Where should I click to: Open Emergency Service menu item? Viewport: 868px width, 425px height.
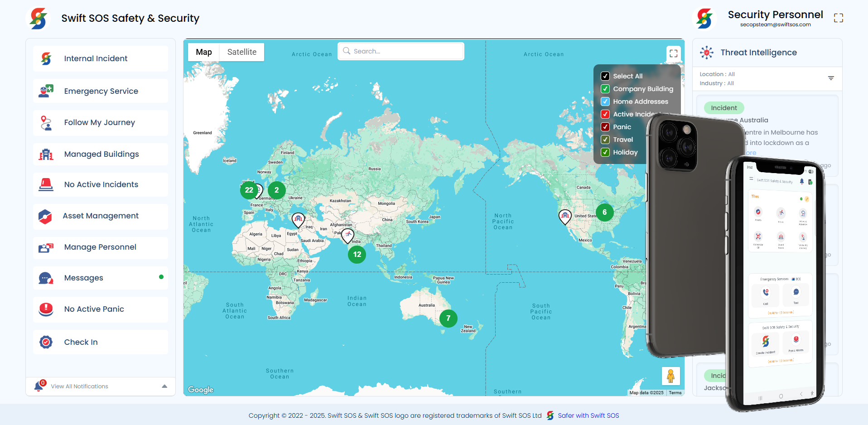101,91
